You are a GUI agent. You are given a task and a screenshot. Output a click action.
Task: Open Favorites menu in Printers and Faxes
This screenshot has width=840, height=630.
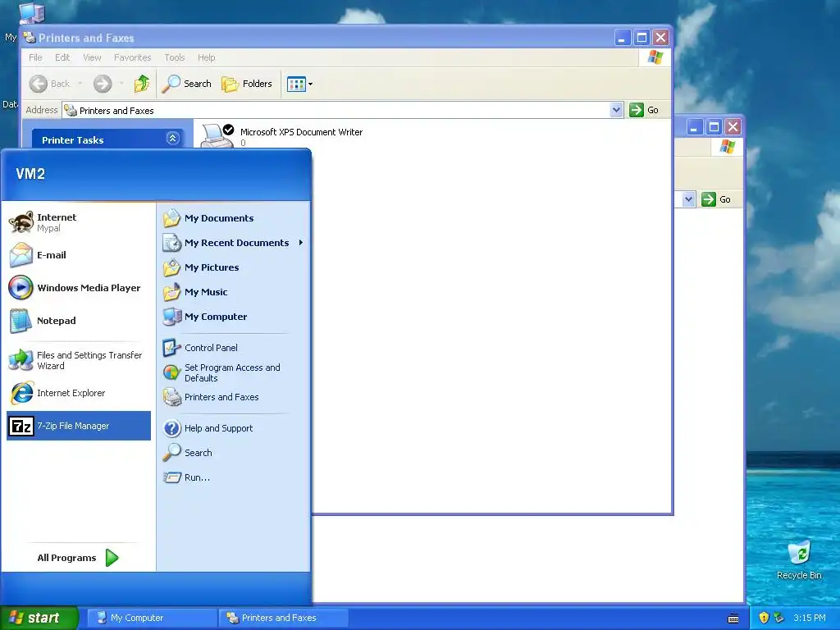(x=132, y=57)
